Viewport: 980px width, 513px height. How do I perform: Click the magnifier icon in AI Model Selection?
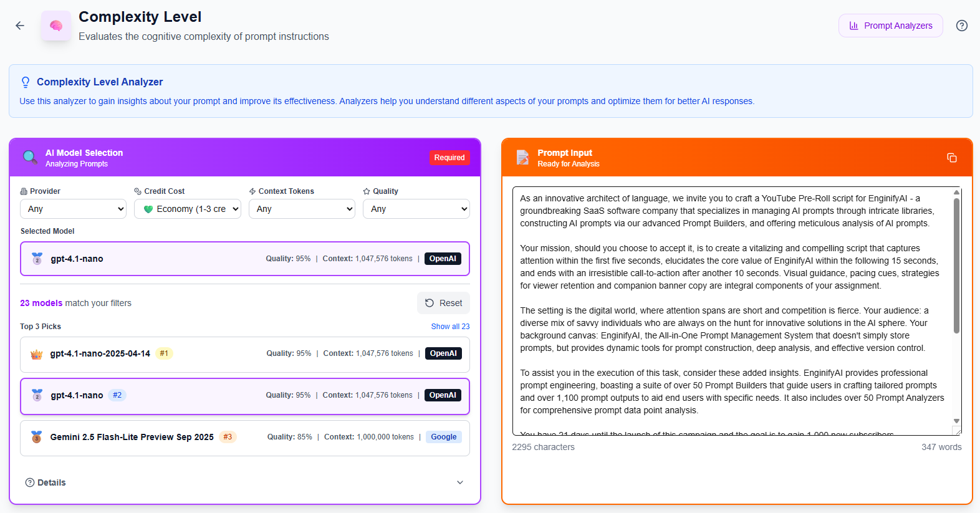(x=30, y=157)
